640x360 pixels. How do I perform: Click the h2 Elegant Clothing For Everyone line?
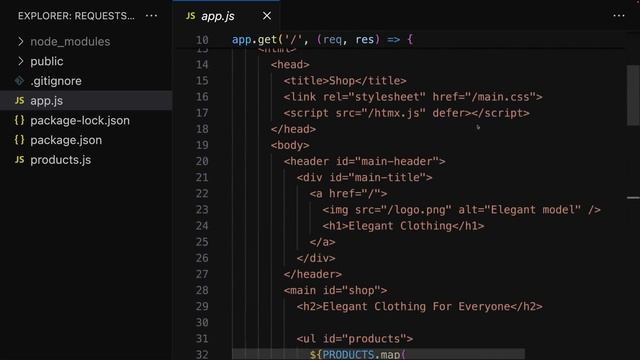coord(420,307)
